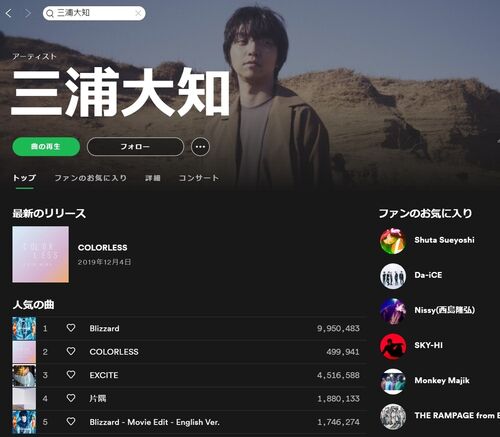Toggle heart for EXCITE track

pyautogui.click(x=71, y=375)
